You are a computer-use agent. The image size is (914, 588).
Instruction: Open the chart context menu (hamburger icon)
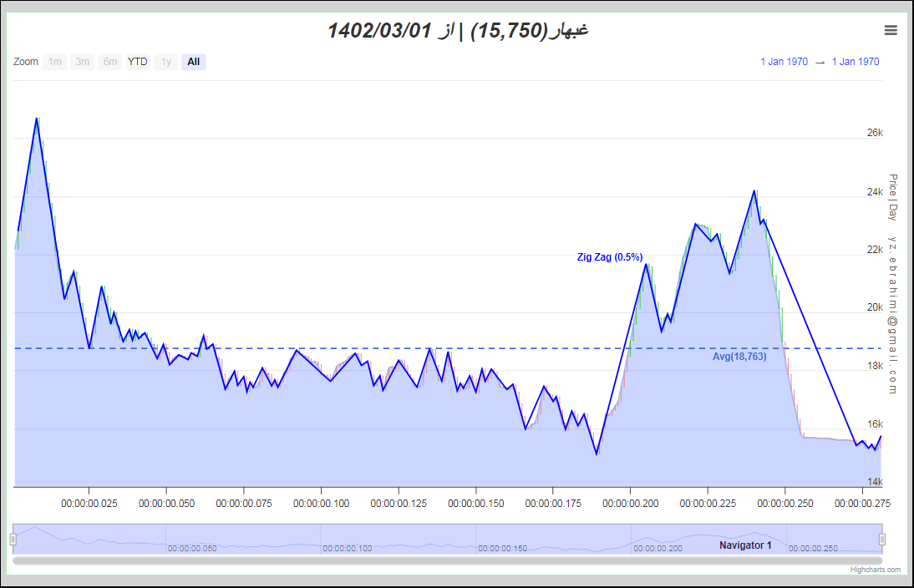(891, 30)
